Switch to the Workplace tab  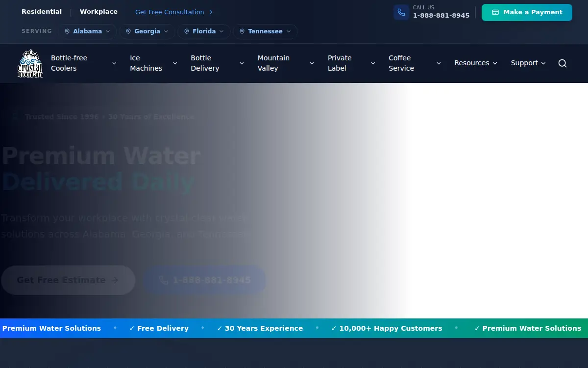[98, 12]
